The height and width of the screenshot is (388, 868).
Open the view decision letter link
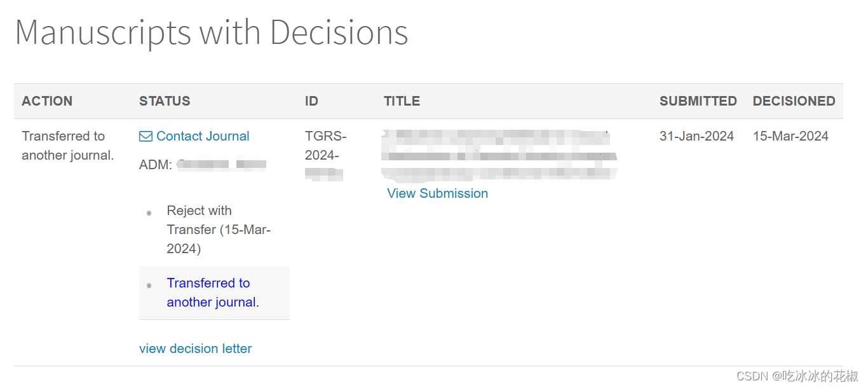coord(195,348)
